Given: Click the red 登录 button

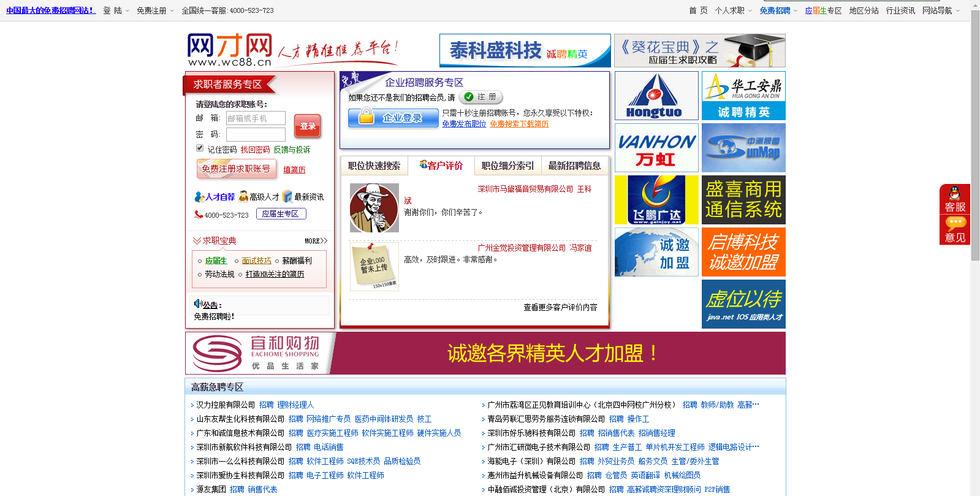Looking at the screenshot, I should 308,126.
